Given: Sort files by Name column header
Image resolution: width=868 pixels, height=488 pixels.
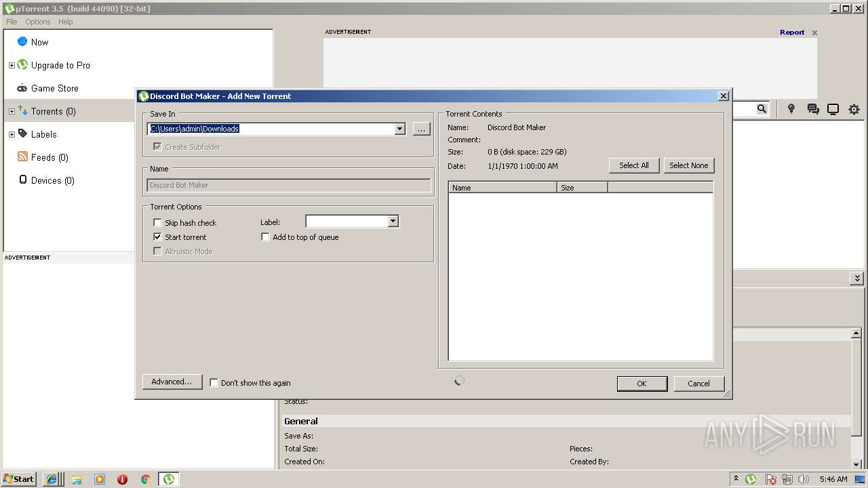Looking at the screenshot, I should coord(502,188).
